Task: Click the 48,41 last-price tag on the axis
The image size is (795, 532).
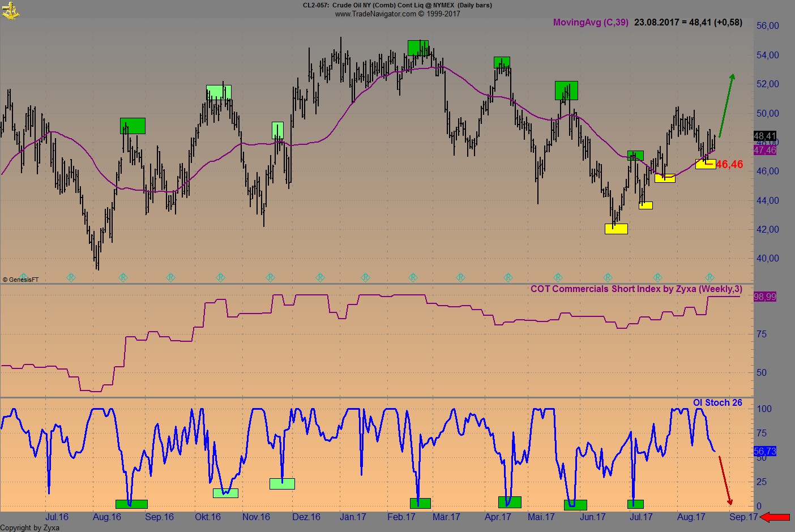Action: (x=764, y=136)
